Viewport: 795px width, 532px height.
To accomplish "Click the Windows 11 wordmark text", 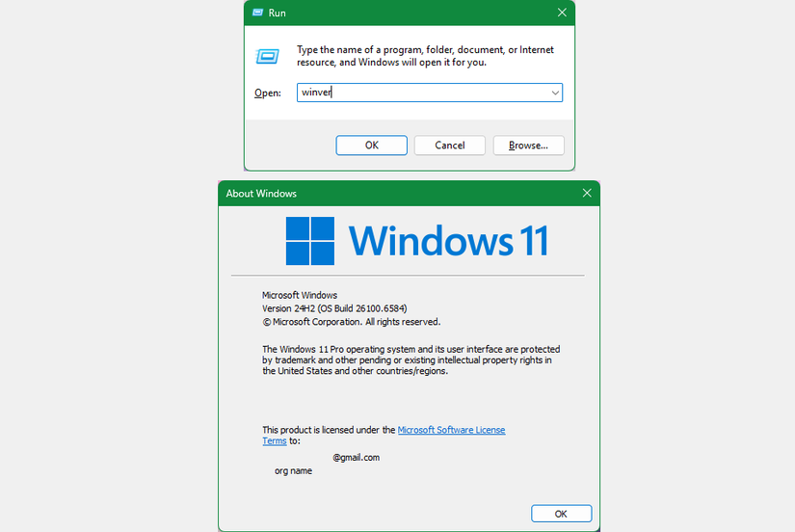I will (x=449, y=240).
